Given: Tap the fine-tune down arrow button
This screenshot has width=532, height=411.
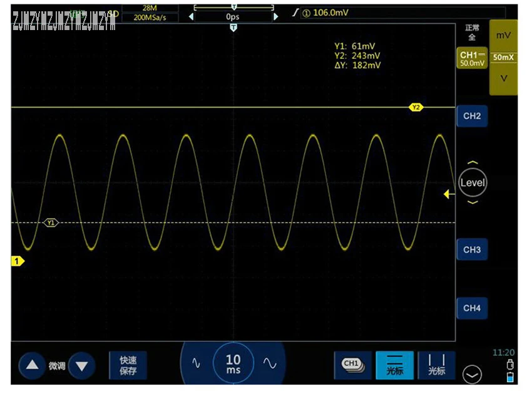Looking at the screenshot, I should (82, 365).
